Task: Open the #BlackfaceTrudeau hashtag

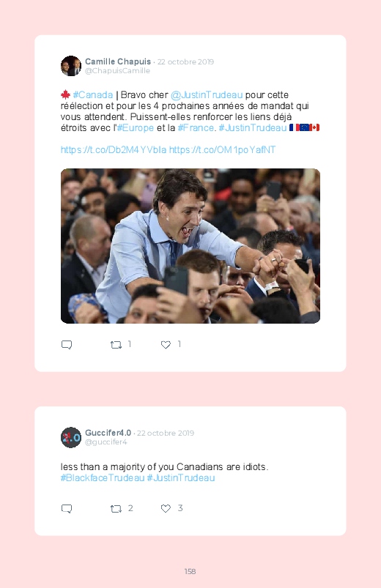Action: coord(103,478)
